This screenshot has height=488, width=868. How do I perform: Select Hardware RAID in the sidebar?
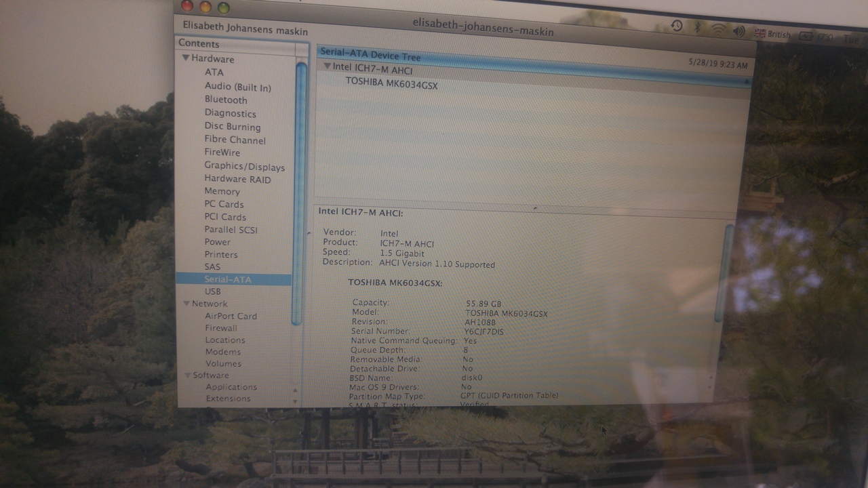[x=237, y=179]
